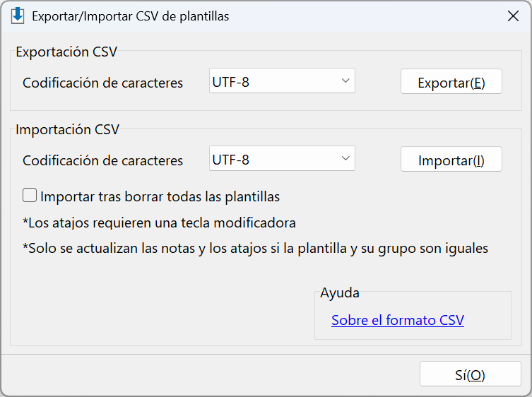Click the note about notas y atajos updating
The image size is (532, 397).
pyautogui.click(x=255, y=249)
